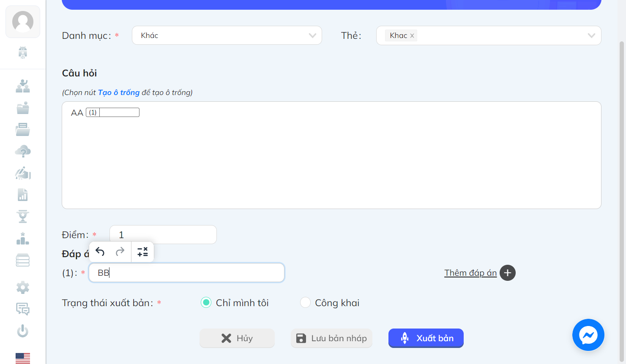Click the 'Thêm đáp án' link

[470, 273]
